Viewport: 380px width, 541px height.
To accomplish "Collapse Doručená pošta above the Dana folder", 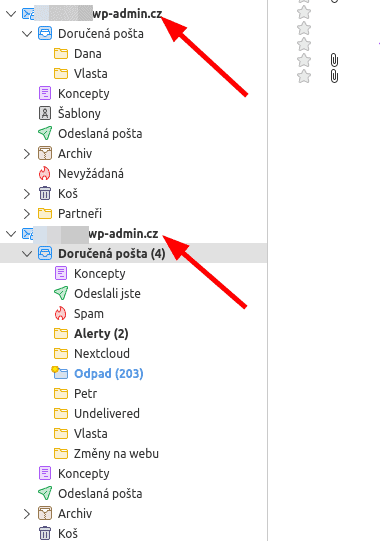I will (27, 34).
